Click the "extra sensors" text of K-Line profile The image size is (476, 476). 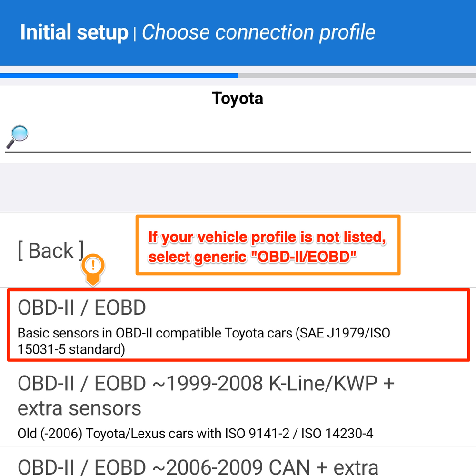point(79,408)
